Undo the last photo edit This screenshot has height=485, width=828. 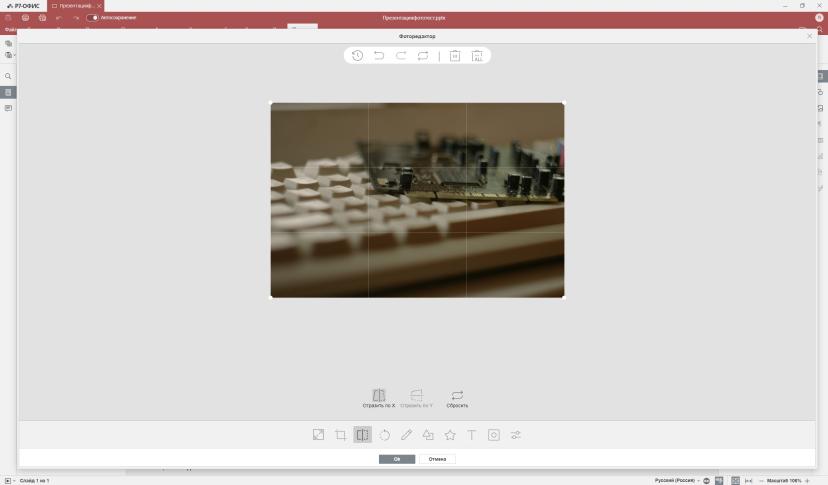pyautogui.click(x=379, y=55)
